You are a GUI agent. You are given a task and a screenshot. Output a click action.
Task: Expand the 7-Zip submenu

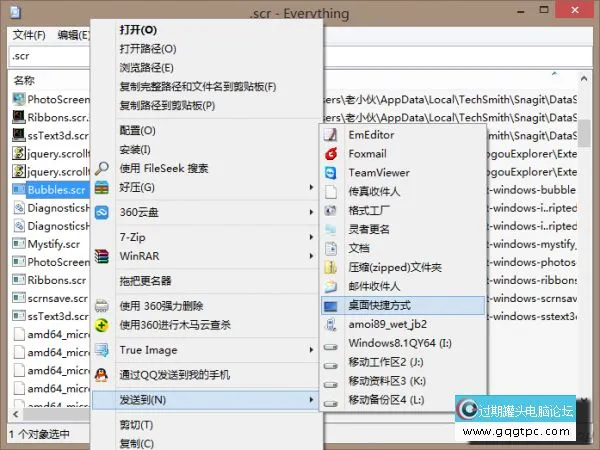click(312, 237)
